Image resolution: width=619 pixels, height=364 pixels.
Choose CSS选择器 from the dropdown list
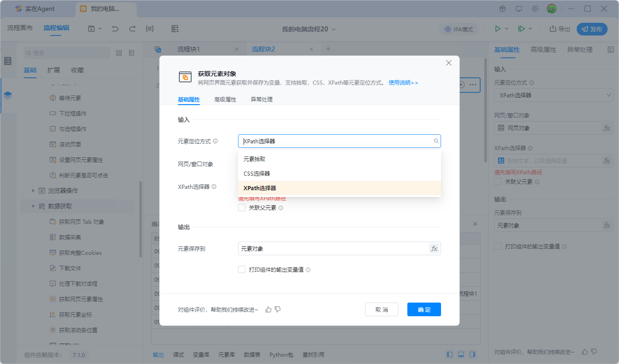tap(340, 173)
